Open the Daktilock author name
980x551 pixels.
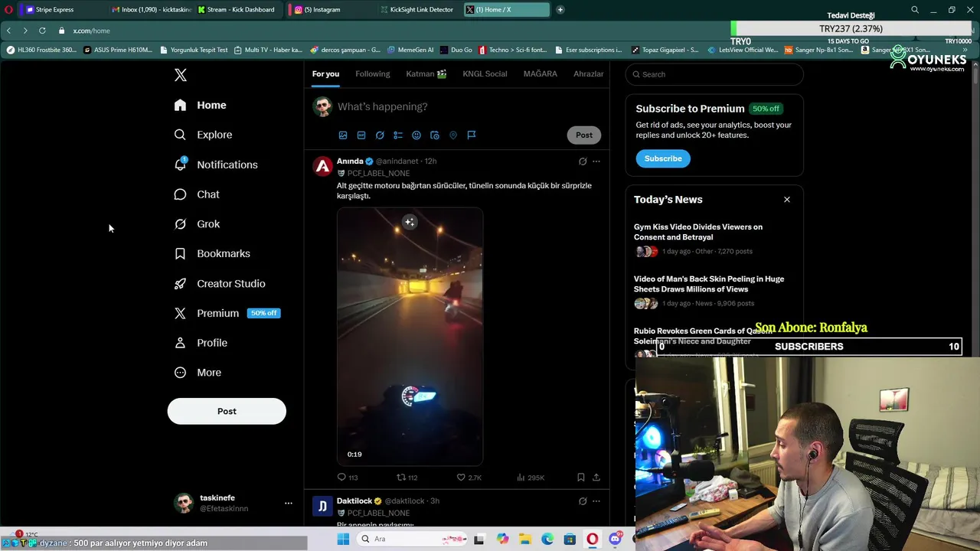click(354, 501)
